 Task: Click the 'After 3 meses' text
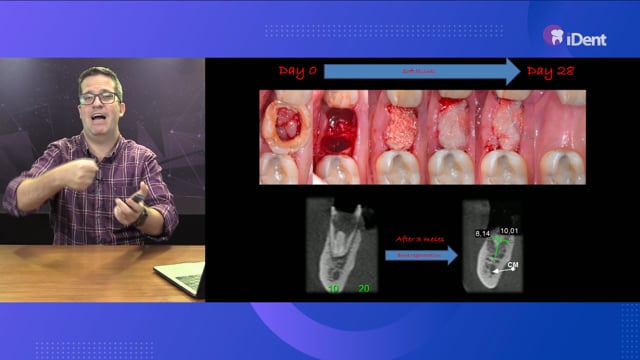[420, 239]
